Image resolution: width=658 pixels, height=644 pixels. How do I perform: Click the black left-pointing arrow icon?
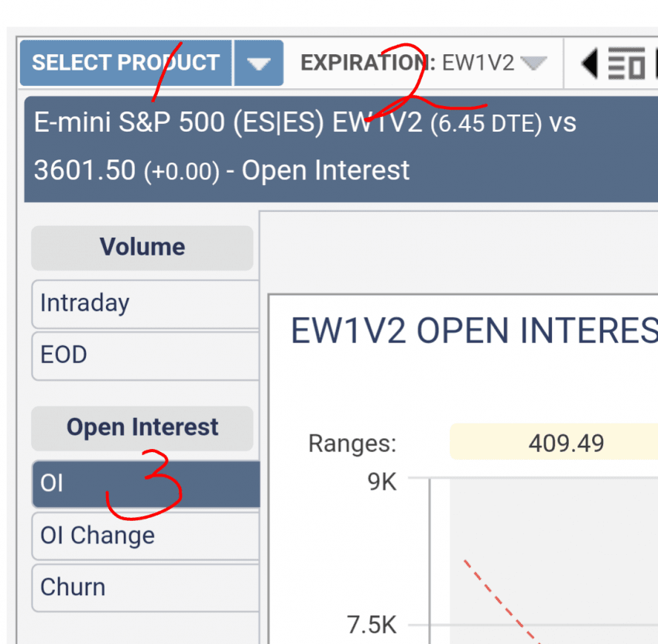tap(590, 63)
